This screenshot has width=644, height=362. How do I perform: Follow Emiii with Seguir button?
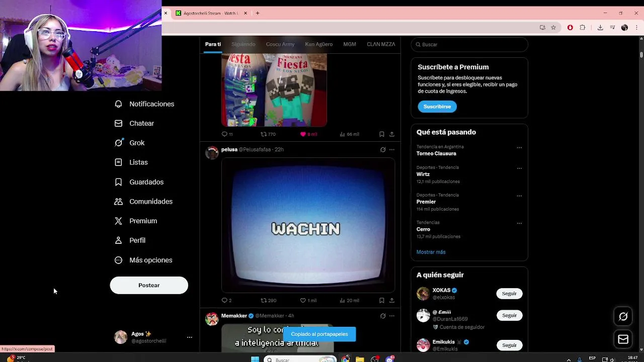pos(509,316)
